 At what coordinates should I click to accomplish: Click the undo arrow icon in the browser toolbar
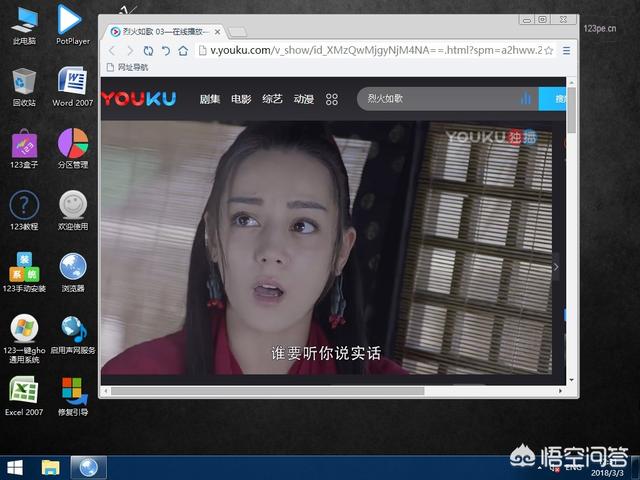click(x=166, y=51)
